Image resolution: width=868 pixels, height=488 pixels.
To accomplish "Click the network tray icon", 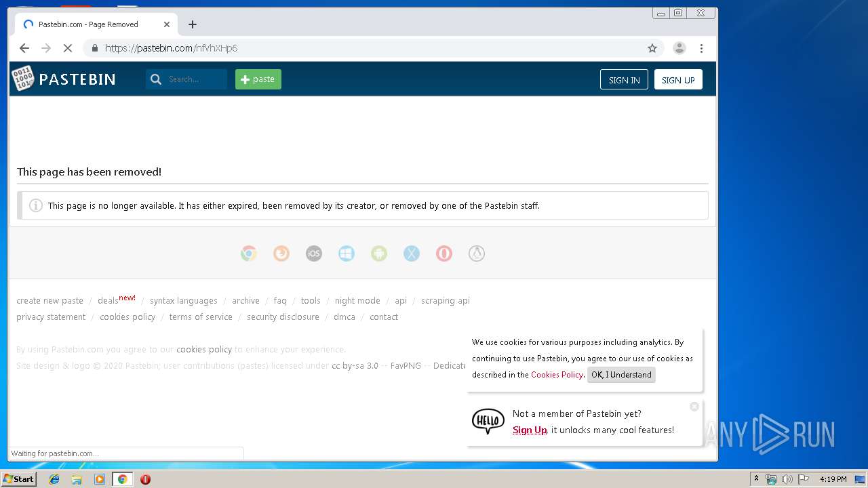I will 771,479.
